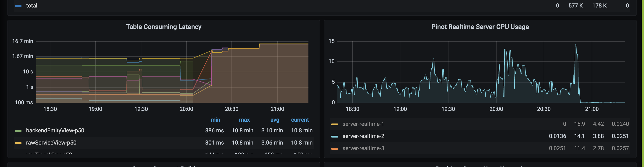Click the 100 ms label on latency y-axis
The height and width of the screenshot is (167, 644).
click(x=24, y=102)
